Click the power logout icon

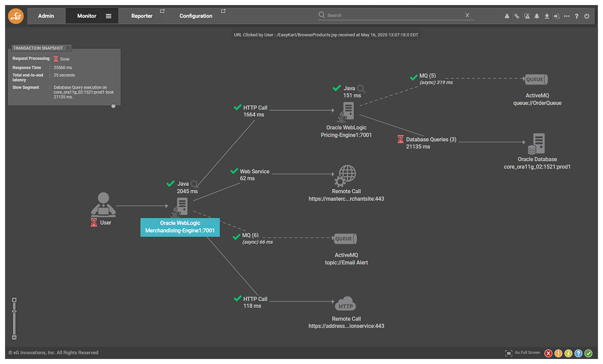[x=587, y=16]
